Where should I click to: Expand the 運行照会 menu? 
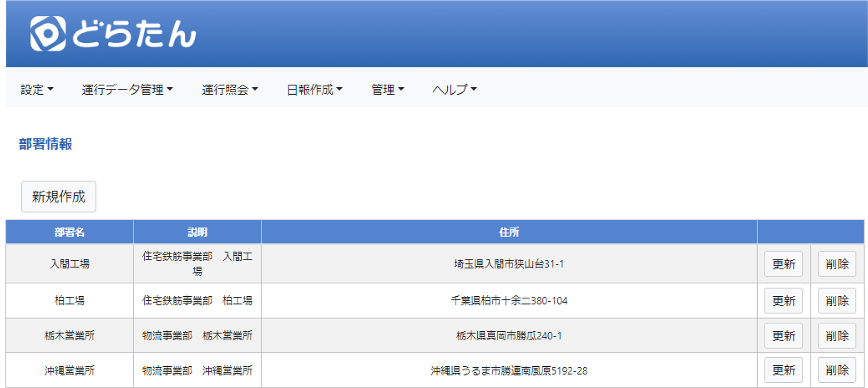pos(230,89)
